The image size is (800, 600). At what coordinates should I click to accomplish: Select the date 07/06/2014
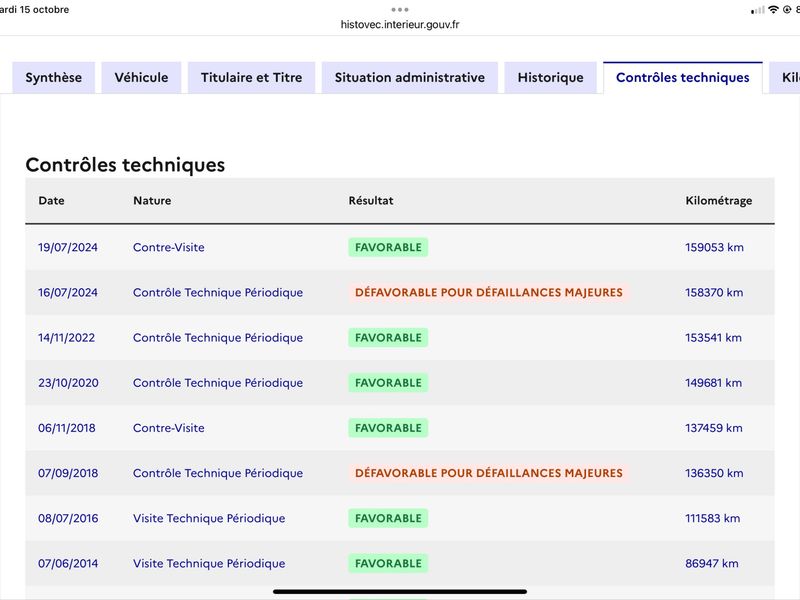[x=68, y=563]
